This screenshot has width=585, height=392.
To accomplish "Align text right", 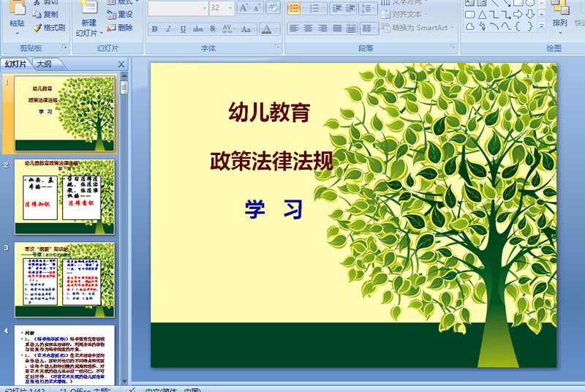I will click(x=322, y=28).
